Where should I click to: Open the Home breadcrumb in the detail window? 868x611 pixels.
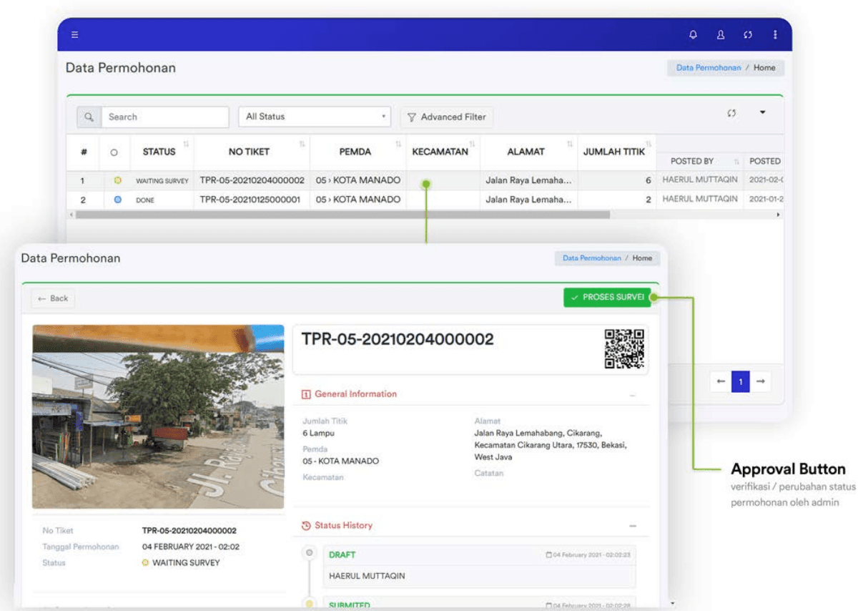point(642,258)
